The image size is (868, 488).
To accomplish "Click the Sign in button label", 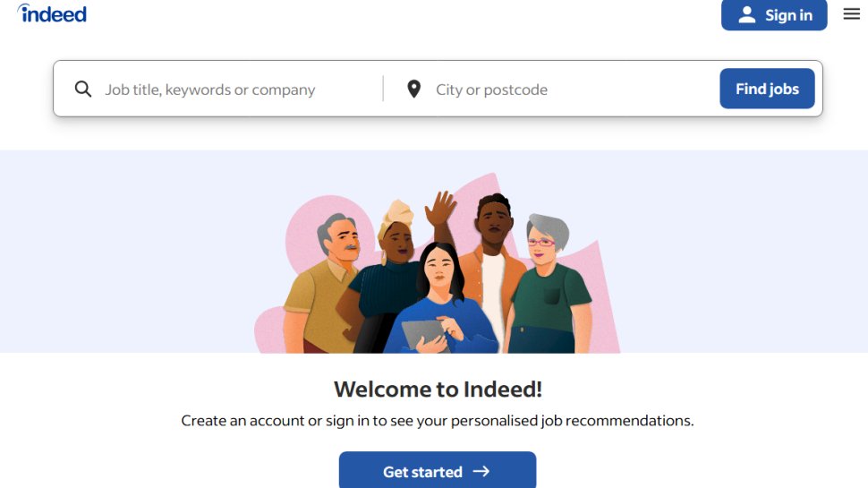I will click(x=788, y=15).
